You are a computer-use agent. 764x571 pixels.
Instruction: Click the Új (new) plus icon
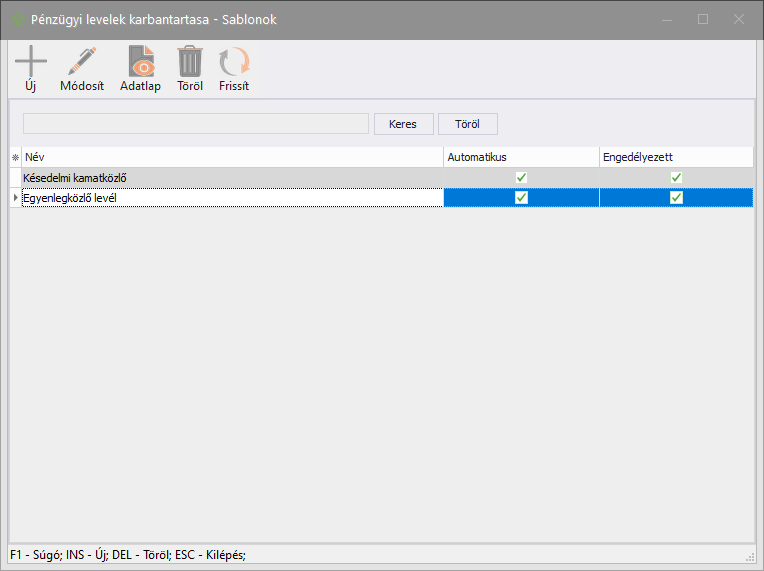click(31, 62)
